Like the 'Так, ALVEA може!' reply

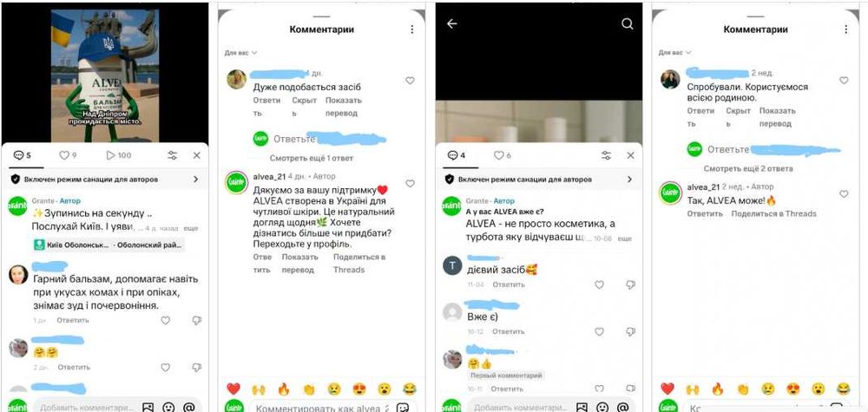[844, 194]
